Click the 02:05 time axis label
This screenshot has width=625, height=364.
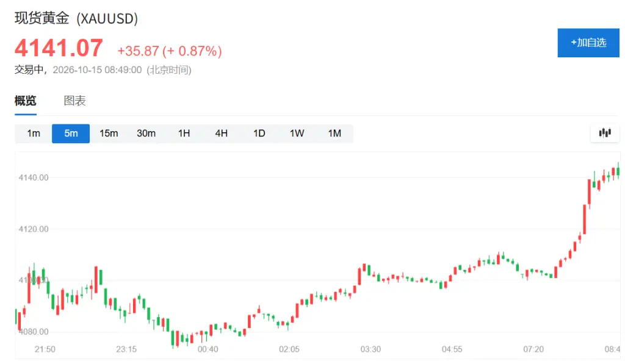[x=289, y=349]
